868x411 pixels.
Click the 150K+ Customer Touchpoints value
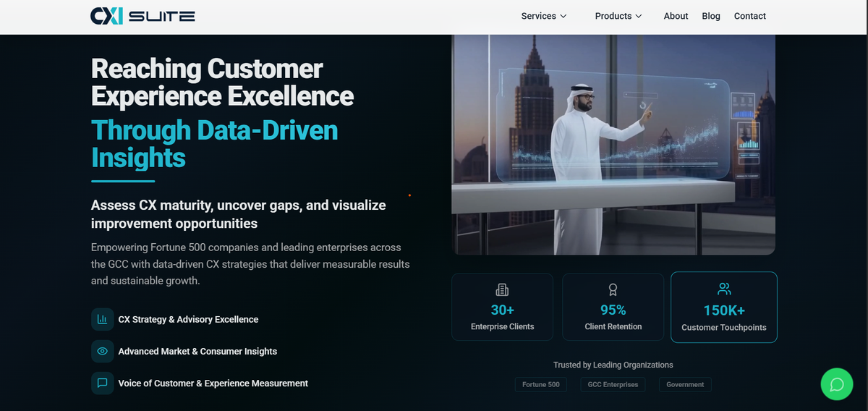(x=724, y=310)
